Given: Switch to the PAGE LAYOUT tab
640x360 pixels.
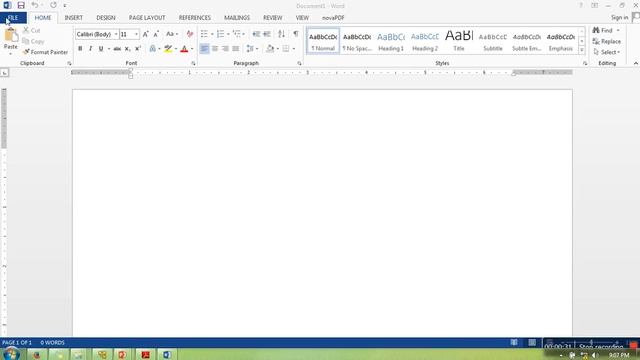Looking at the screenshot, I should click(x=147, y=18).
